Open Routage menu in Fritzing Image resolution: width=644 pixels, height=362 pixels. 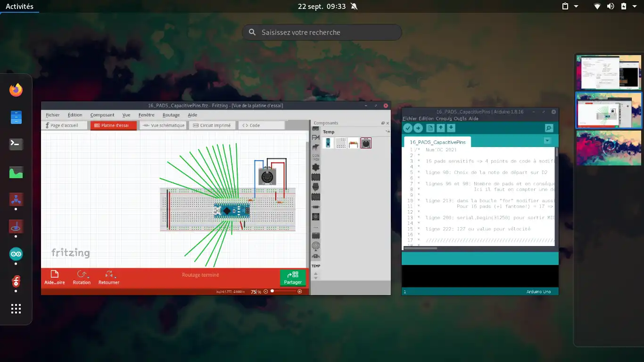(x=171, y=115)
